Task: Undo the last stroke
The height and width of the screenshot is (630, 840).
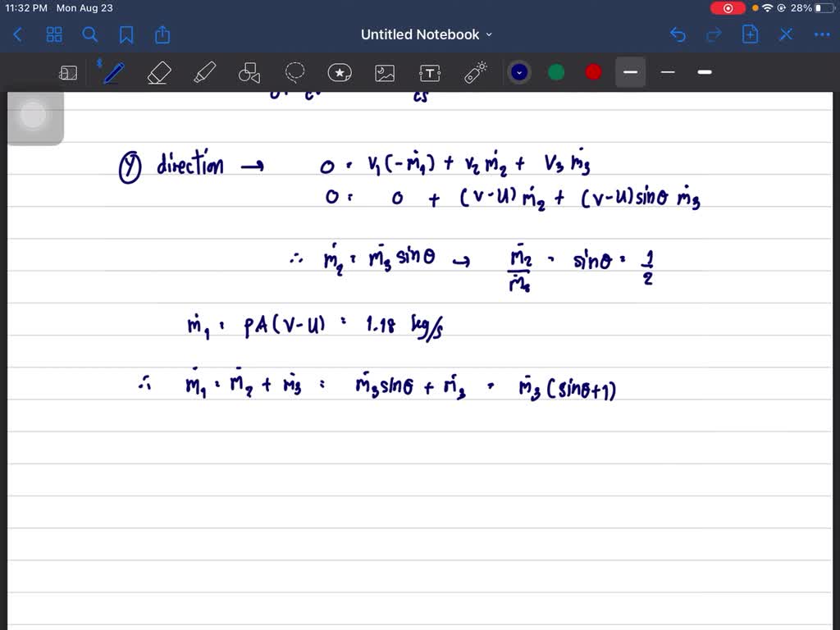Action: coord(678,34)
